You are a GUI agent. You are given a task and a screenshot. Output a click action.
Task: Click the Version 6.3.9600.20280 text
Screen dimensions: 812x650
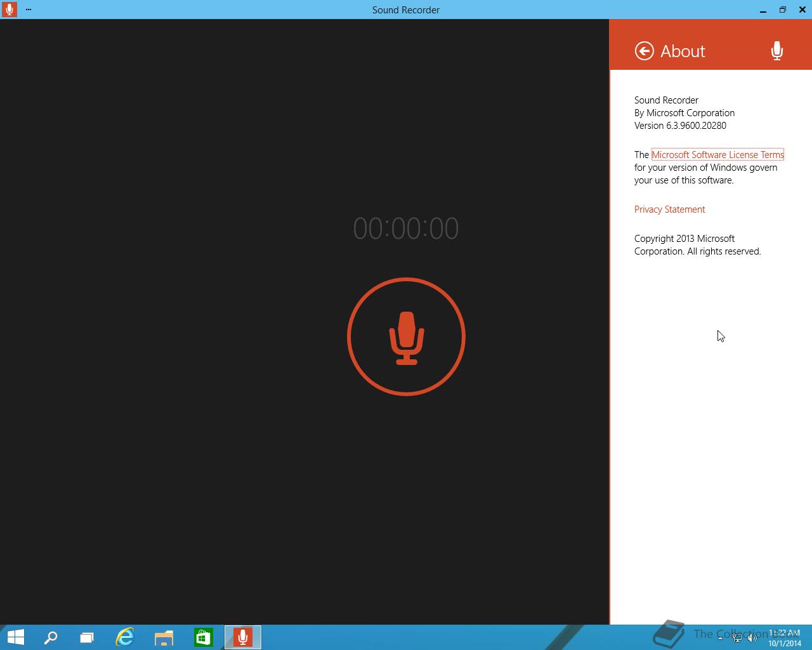point(680,126)
